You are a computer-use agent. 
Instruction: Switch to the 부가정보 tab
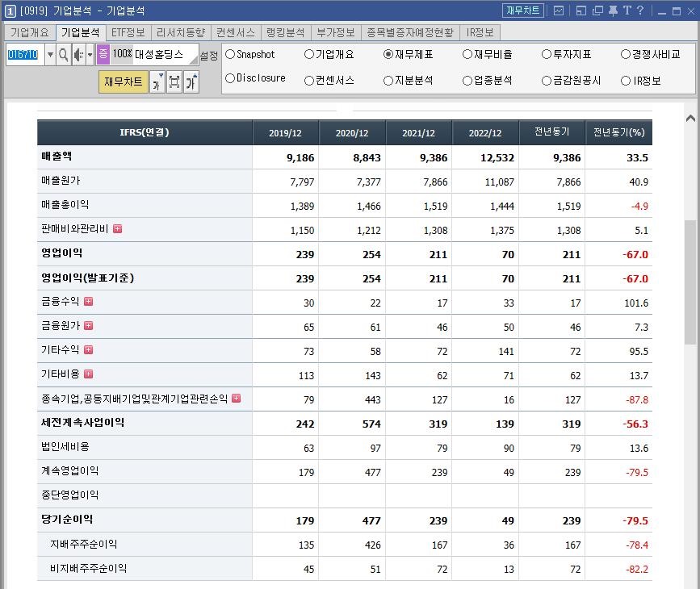coord(336,32)
